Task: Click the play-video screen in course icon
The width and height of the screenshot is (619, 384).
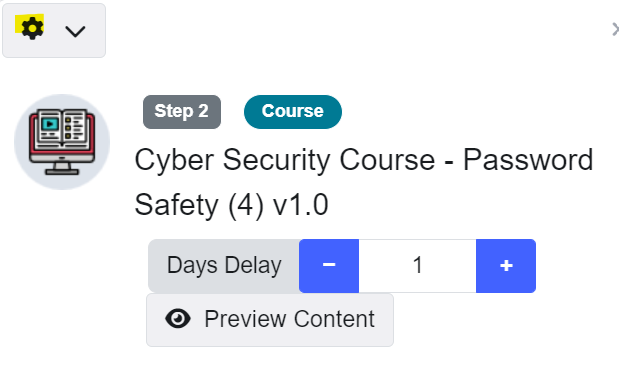Action: pyautogui.click(x=50, y=124)
